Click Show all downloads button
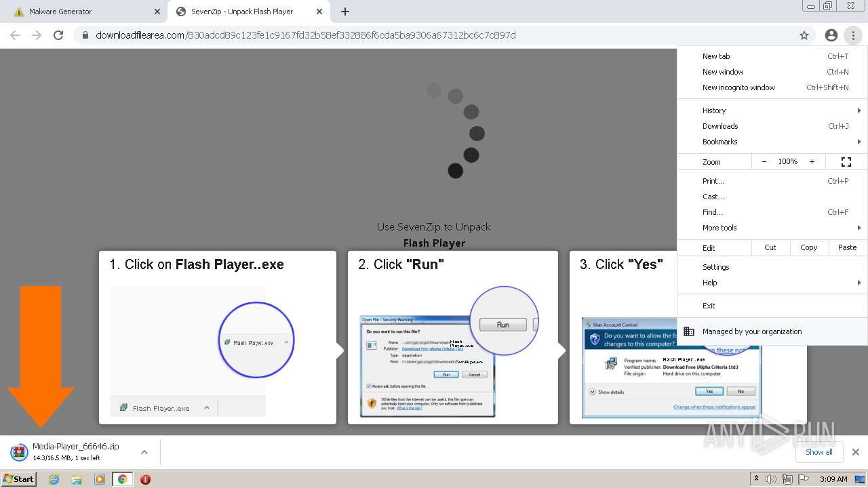The height and width of the screenshot is (488, 868). (818, 452)
